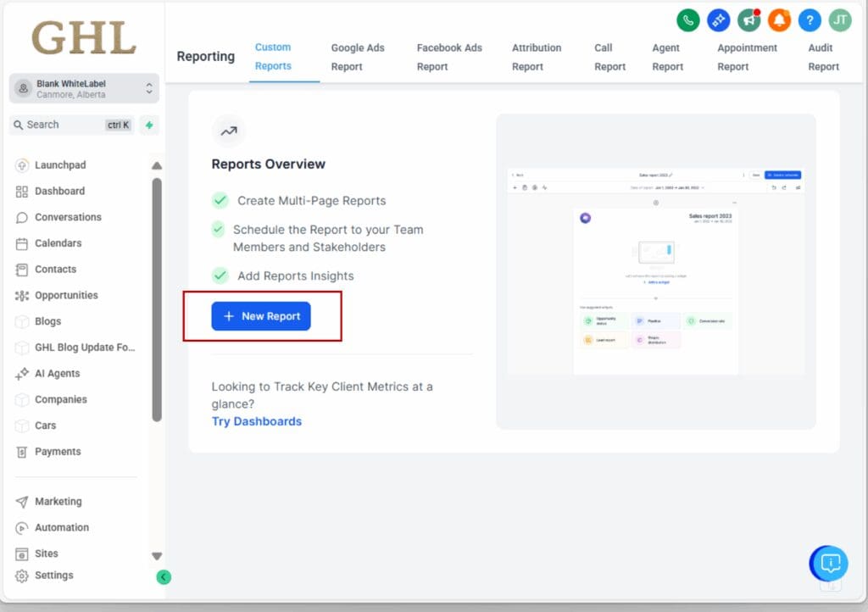Collapse the sidebar using the green chevron
Image resolution: width=868 pixels, height=612 pixels.
click(164, 576)
